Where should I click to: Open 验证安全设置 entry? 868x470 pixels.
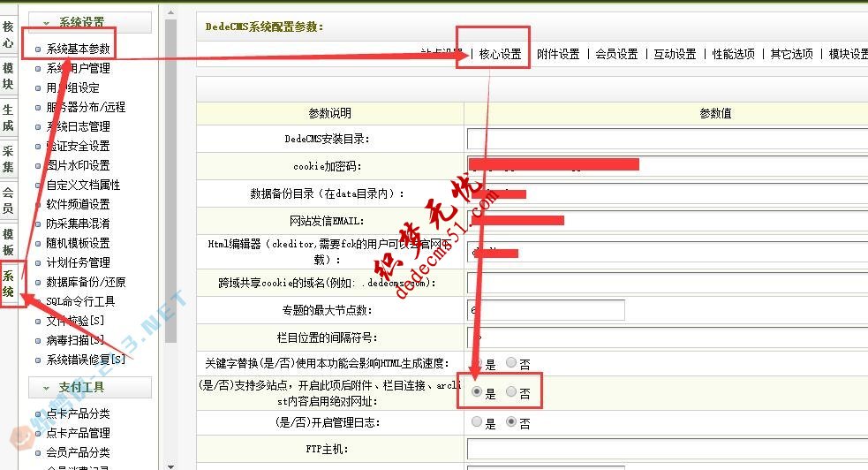click(x=78, y=146)
